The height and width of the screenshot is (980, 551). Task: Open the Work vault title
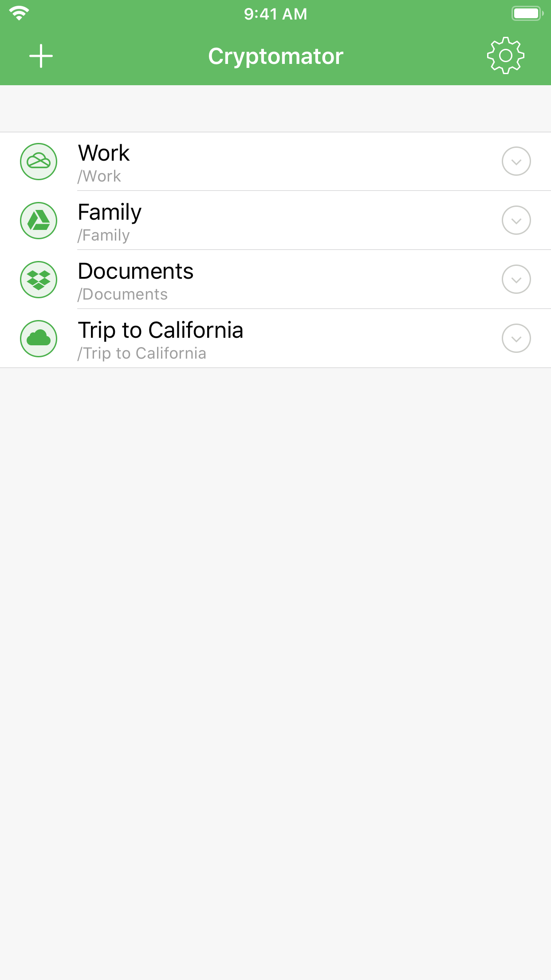104,153
